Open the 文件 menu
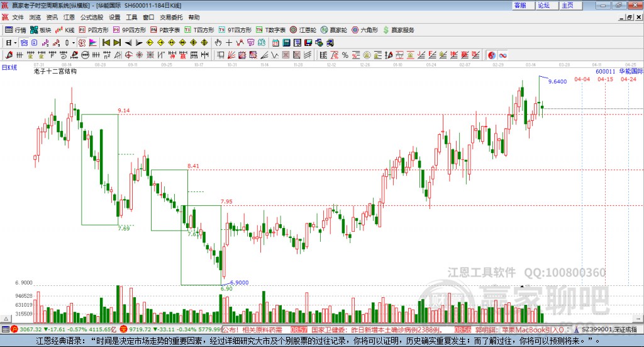The height and width of the screenshot is (347, 644). point(18,17)
